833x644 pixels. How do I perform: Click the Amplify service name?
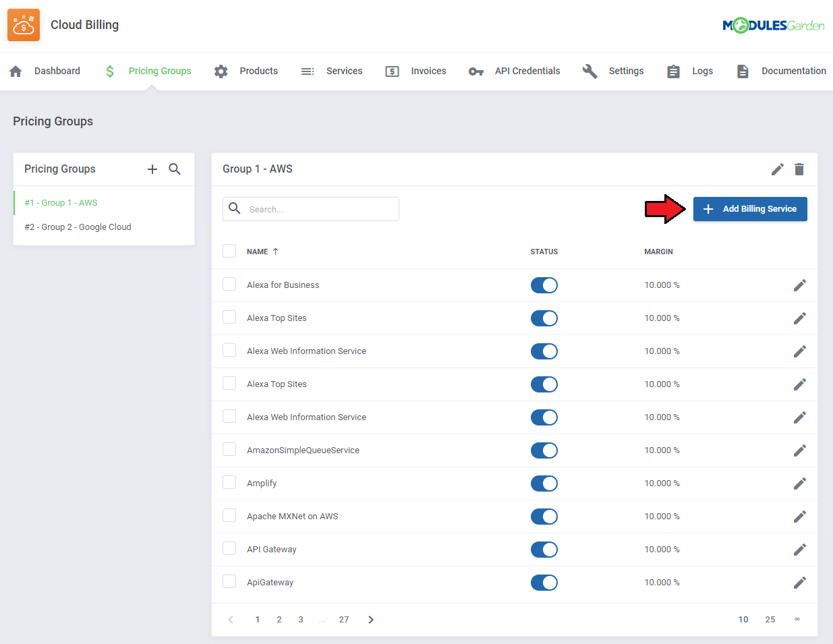262,484
